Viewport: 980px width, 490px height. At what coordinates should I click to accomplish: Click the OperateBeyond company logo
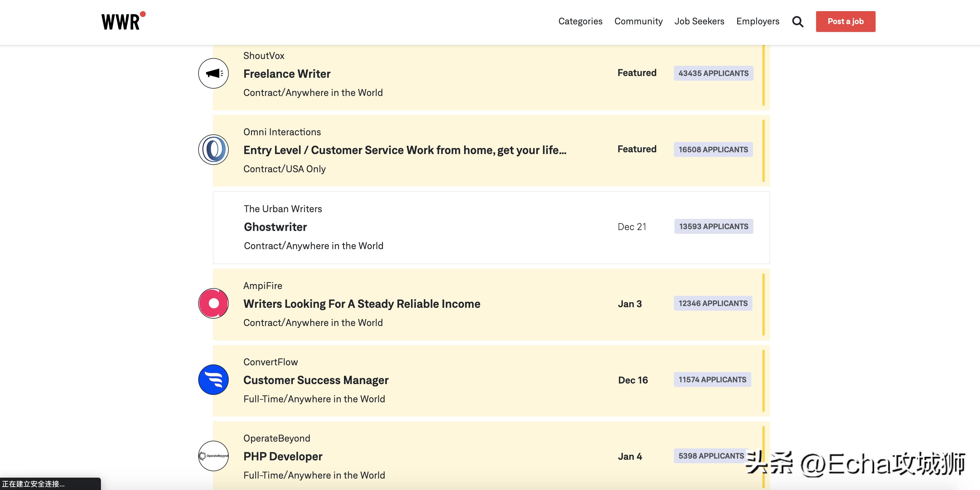(x=213, y=456)
